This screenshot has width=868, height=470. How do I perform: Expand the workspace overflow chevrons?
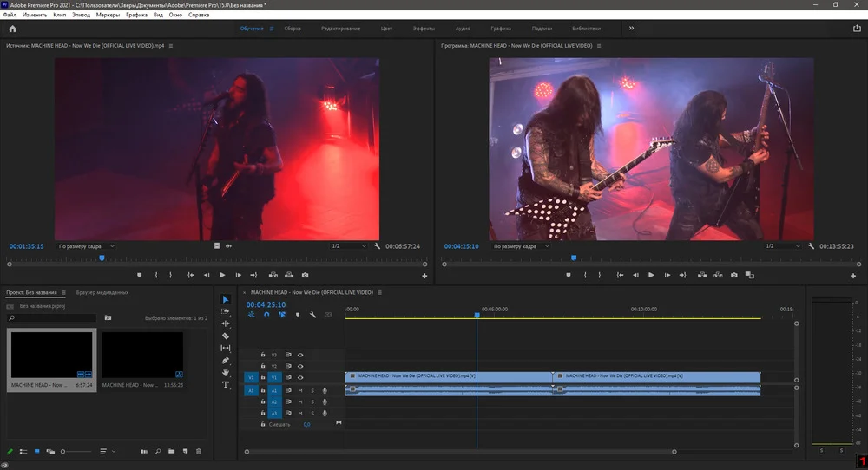coord(631,29)
